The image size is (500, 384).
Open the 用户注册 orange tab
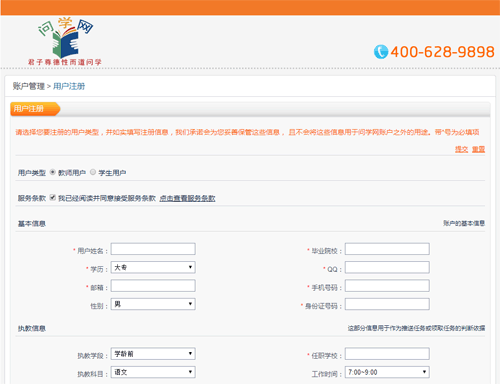35,109
